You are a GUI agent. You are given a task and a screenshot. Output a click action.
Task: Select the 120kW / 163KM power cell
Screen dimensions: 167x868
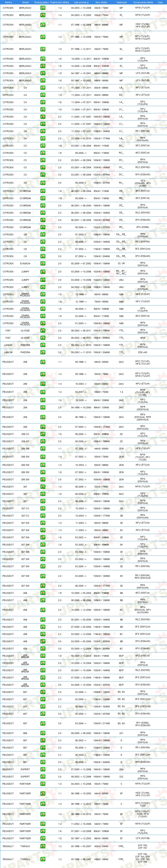[101, 707]
